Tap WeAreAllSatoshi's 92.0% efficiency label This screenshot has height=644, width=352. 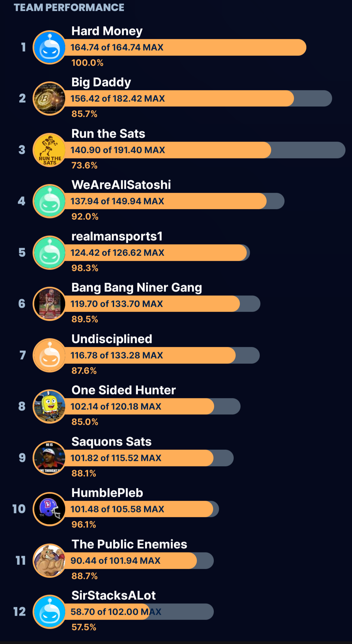85,216
